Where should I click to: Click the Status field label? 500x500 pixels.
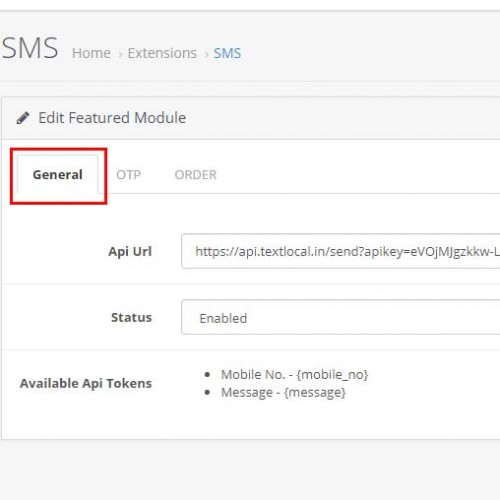pos(131,317)
